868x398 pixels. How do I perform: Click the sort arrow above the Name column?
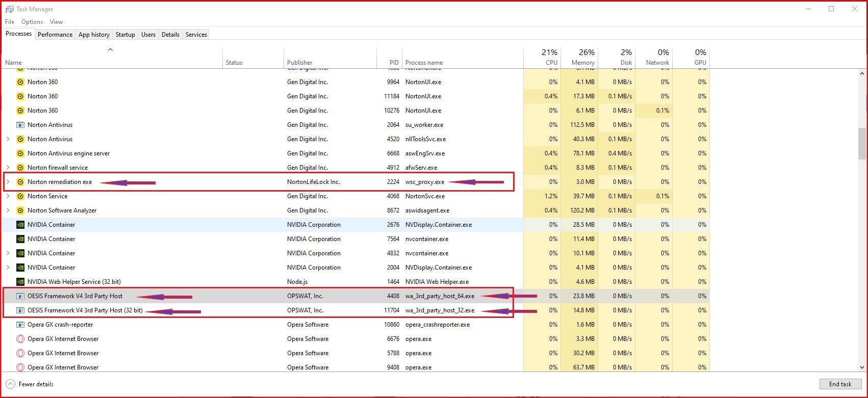pyautogui.click(x=110, y=50)
